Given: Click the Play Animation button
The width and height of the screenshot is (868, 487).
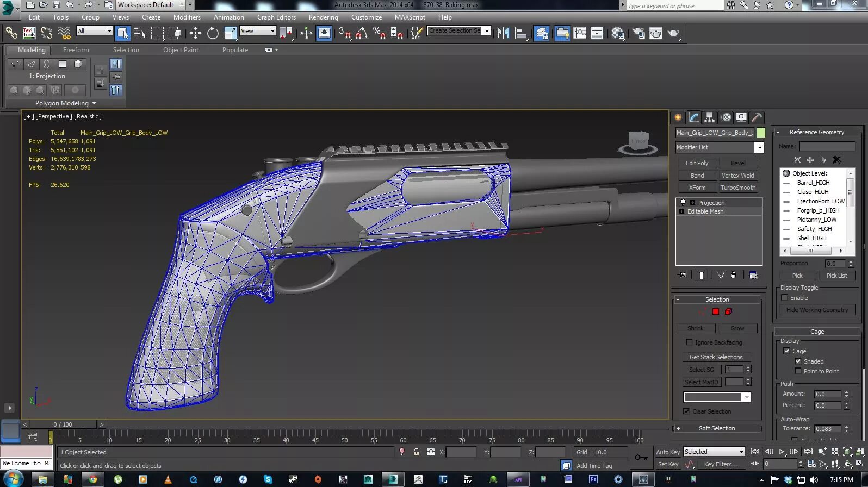Looking at the screenshot, I should coord(782,452).
